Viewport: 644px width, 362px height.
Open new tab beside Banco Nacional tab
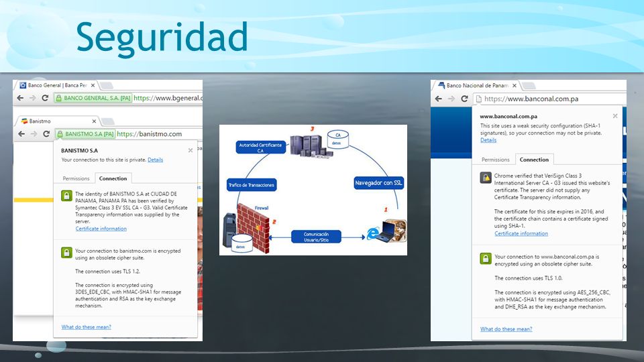click(x=529, y=85)
